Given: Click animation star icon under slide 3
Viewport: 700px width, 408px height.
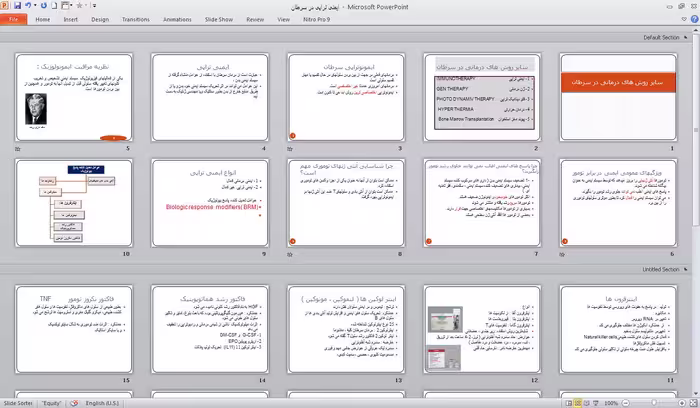Looking at the screenshot, I should coord(290,149).
